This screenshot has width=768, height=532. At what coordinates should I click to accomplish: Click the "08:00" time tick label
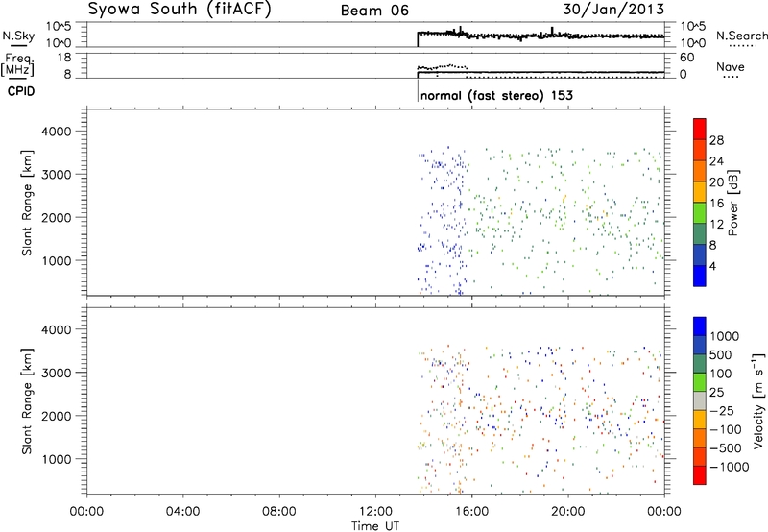click(x=278, y=512)
